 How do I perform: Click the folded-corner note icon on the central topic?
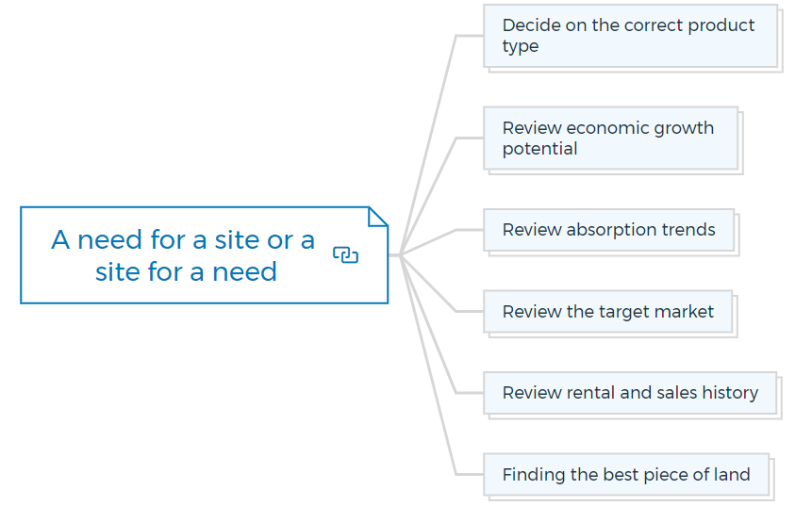tap(378, 217)
